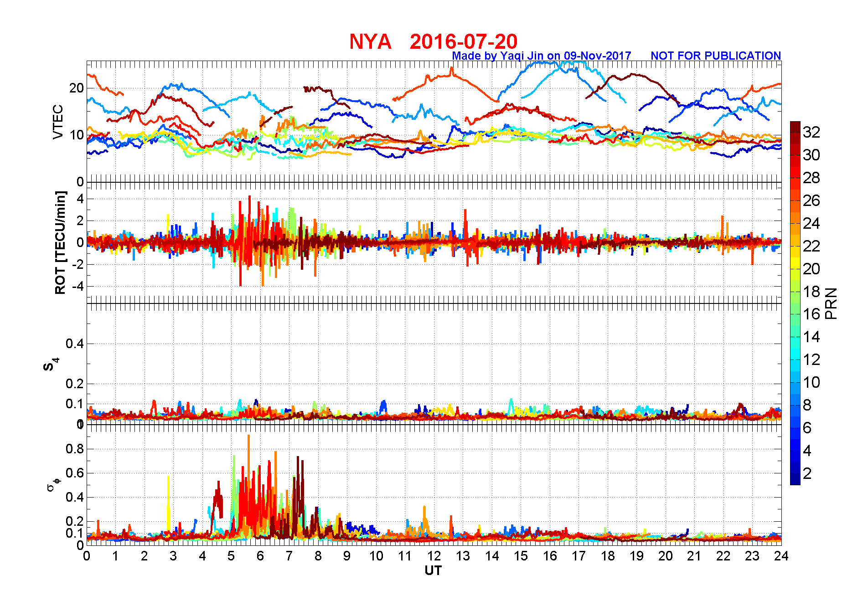Image resolution: width=868 pixels, height=606 pixels.
Task: Click the colorbar tick label 18
Action: point(811,292)
